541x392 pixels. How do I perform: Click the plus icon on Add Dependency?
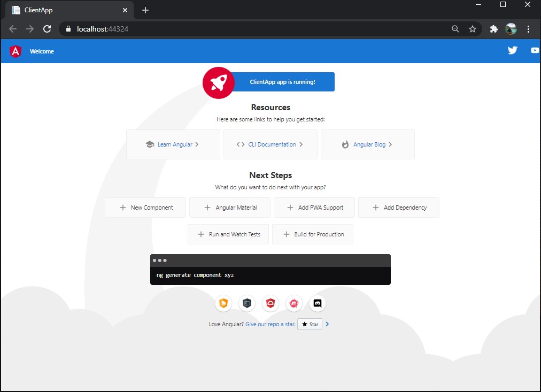(x=376, y=207)
